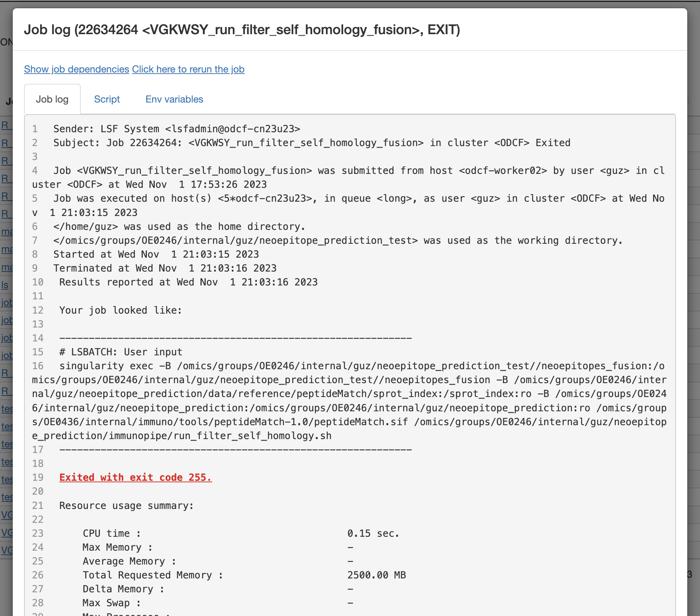Click the 'Delta Memory :' label

124,589
